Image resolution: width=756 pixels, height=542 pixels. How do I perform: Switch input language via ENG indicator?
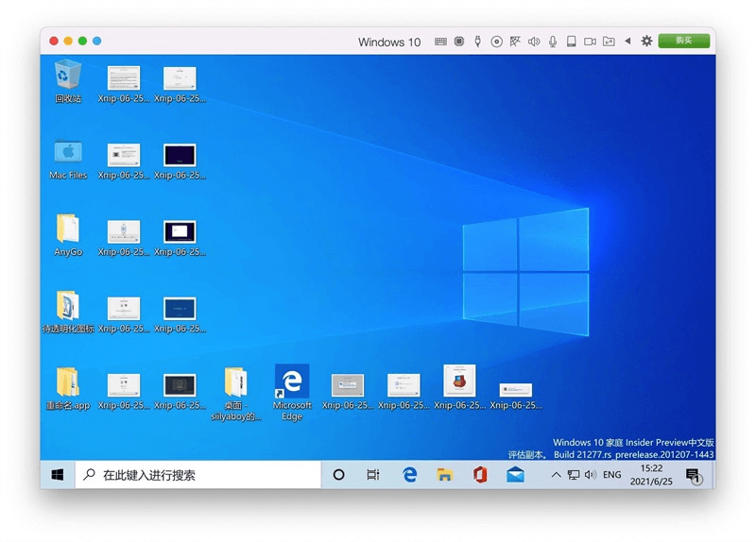click(612, 475)
